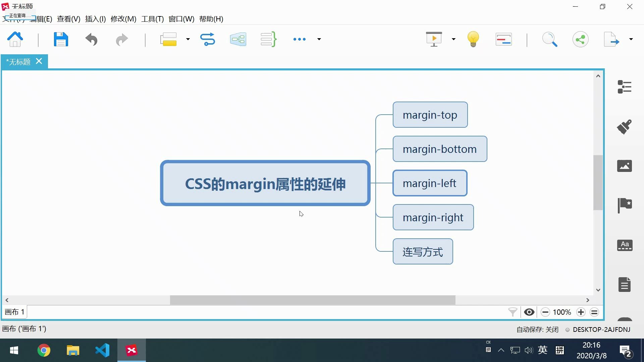Expand the export dropdown arrow
This screenshot has height=362, width=644.
631,40
